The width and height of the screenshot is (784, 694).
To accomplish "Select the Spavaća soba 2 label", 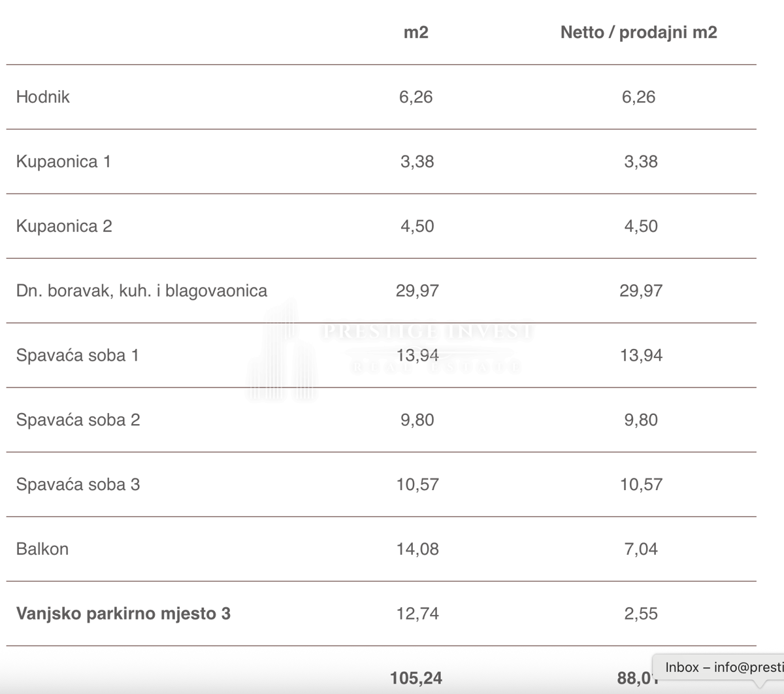I will 78,420.
